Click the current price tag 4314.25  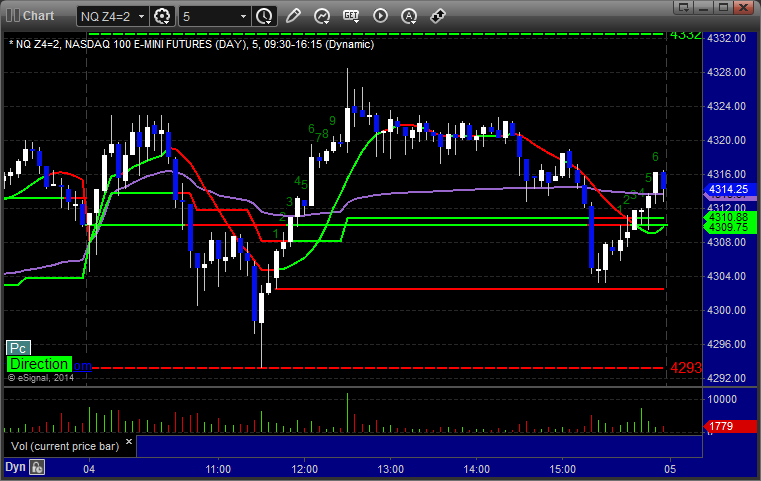730,189
